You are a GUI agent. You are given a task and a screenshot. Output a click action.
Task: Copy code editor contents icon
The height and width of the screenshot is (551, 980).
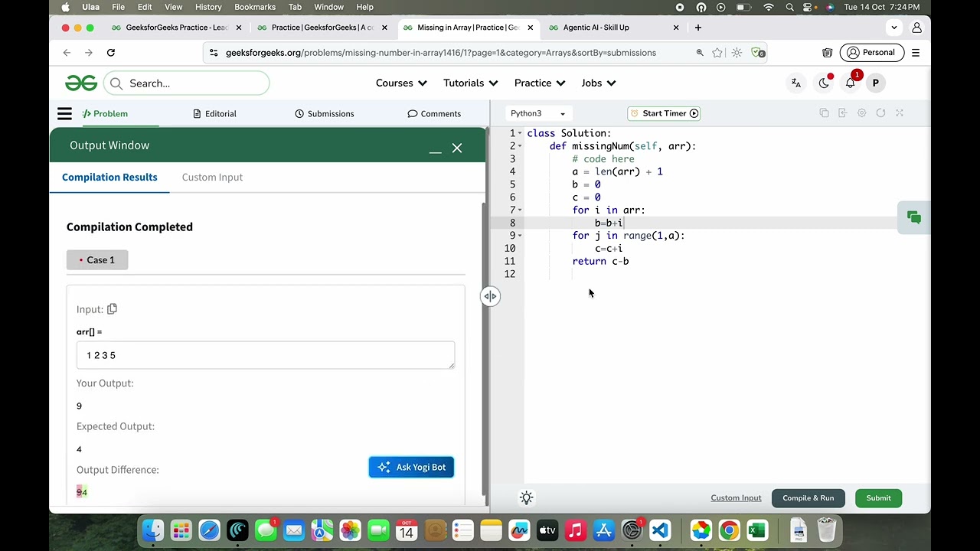pos(824,113)
